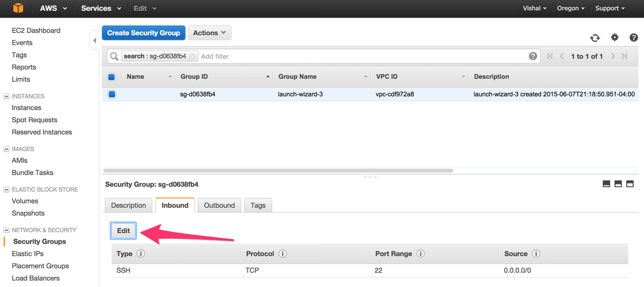
Task: Go to Elastic IPs in sidebar
Action: pos(28,254)
